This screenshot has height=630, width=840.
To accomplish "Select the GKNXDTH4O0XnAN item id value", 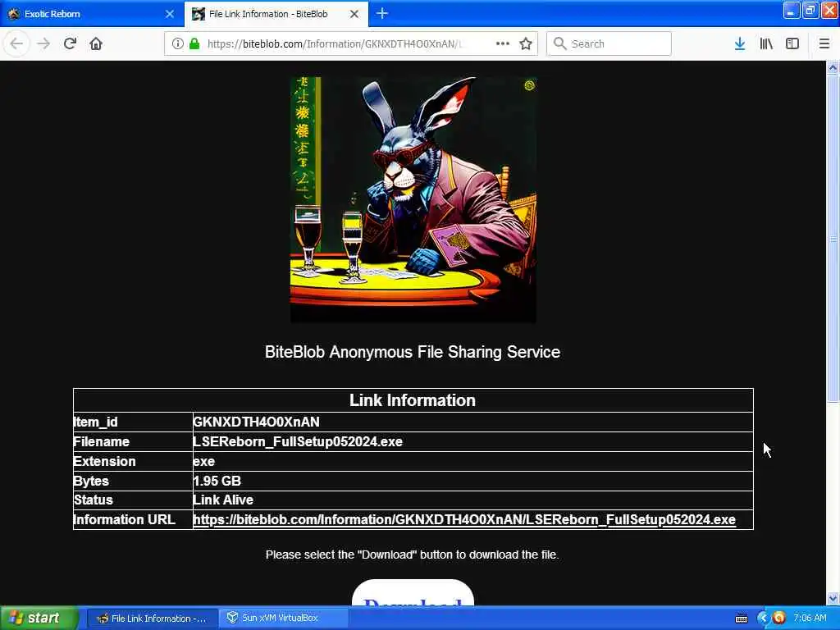I will [256, 422].
